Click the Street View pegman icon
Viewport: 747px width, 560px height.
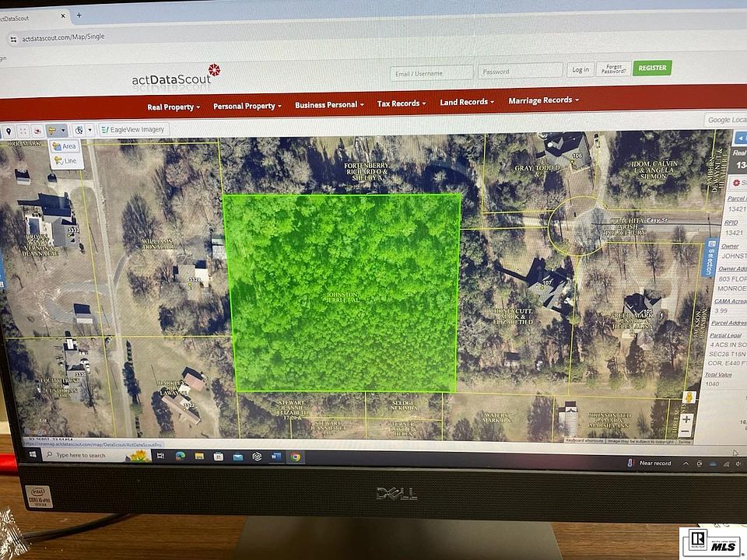click(x=686, y=397)
